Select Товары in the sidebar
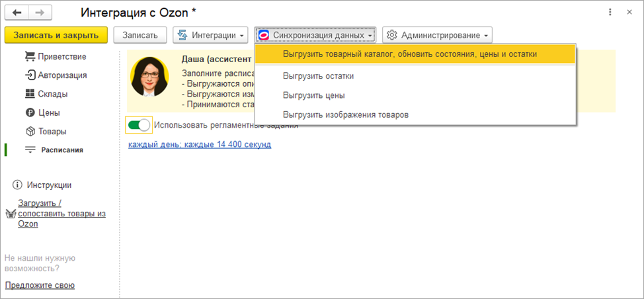 tap(52, 131)
